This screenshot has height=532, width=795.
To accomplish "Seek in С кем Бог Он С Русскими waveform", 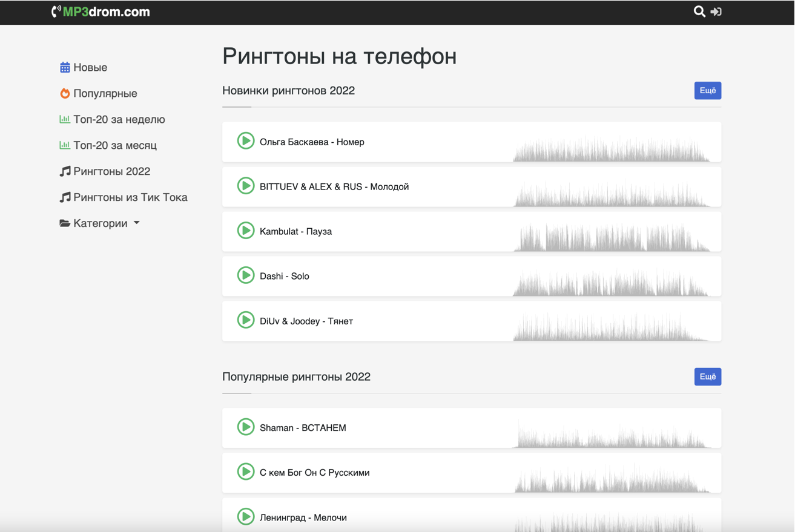I will coord(612,479).
